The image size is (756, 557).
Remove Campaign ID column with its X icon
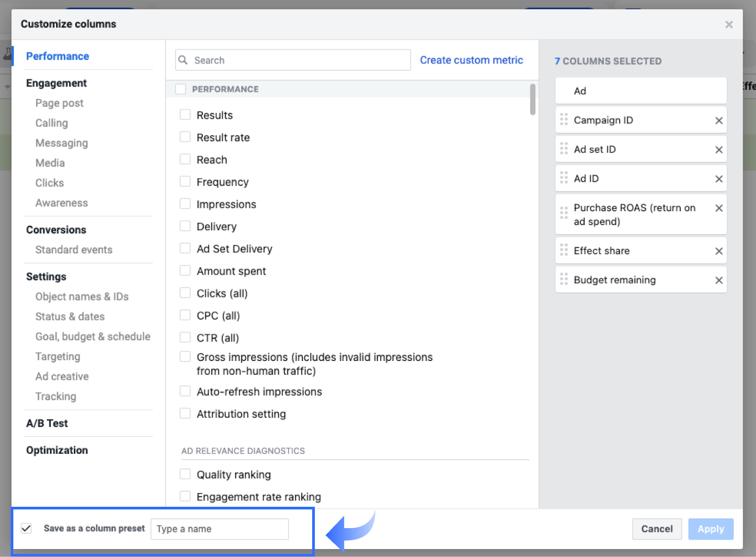tap(719, 120)
